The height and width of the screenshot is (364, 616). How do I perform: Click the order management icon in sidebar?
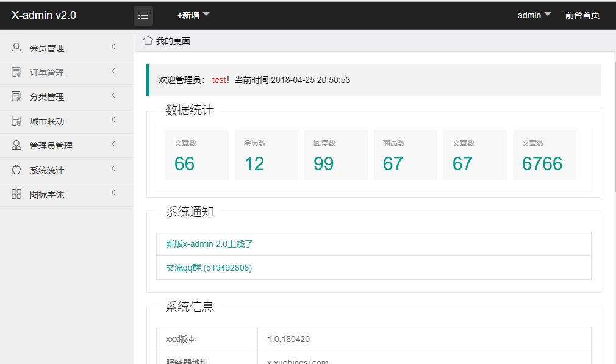click(16, 72)
